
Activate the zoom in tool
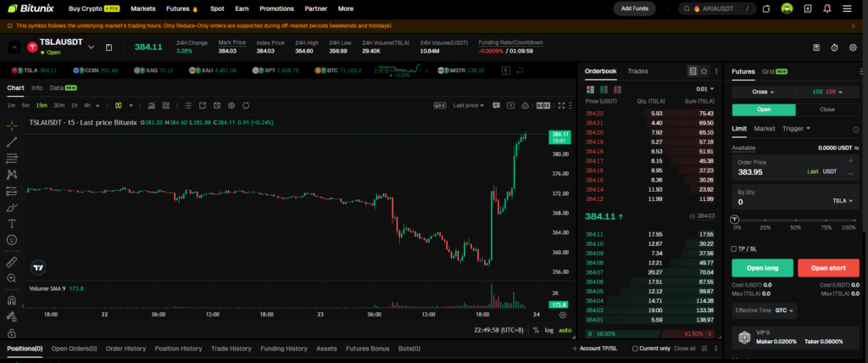pyautogui.click(x=12, y=278)
